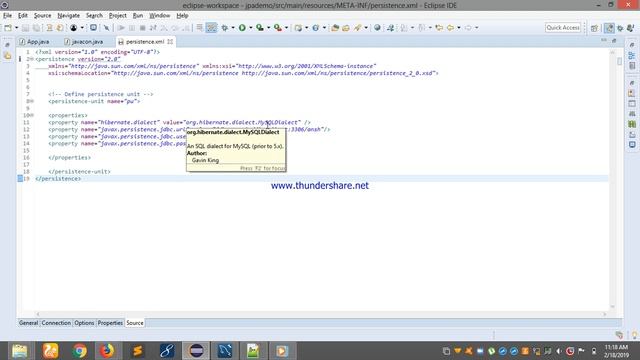Collapse the persistence-unit element on line 8
This screenshot has width=640, height=360.
tap(31, 101)
